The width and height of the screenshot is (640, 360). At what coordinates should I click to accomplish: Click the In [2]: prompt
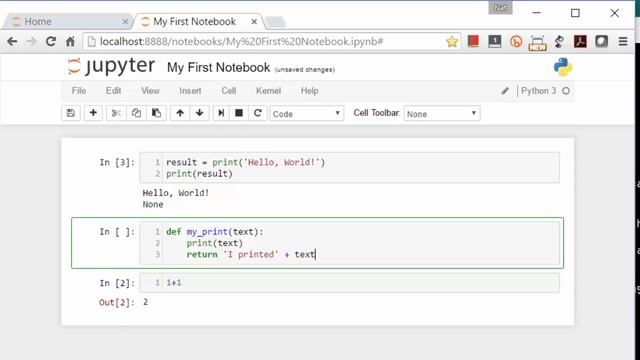[x=117, y=283]
